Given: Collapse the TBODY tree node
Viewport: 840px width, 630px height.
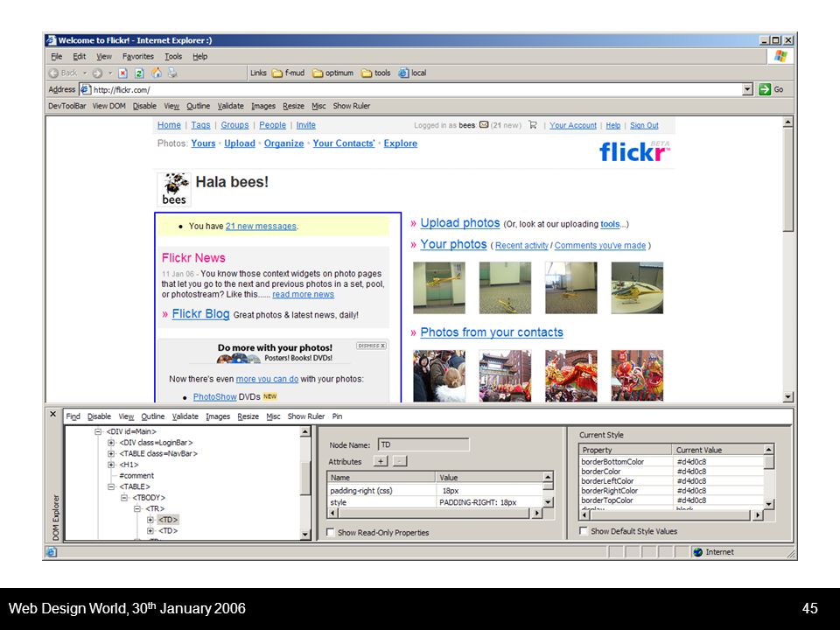Looking at the screenshot, I should [x=124, y=498].
